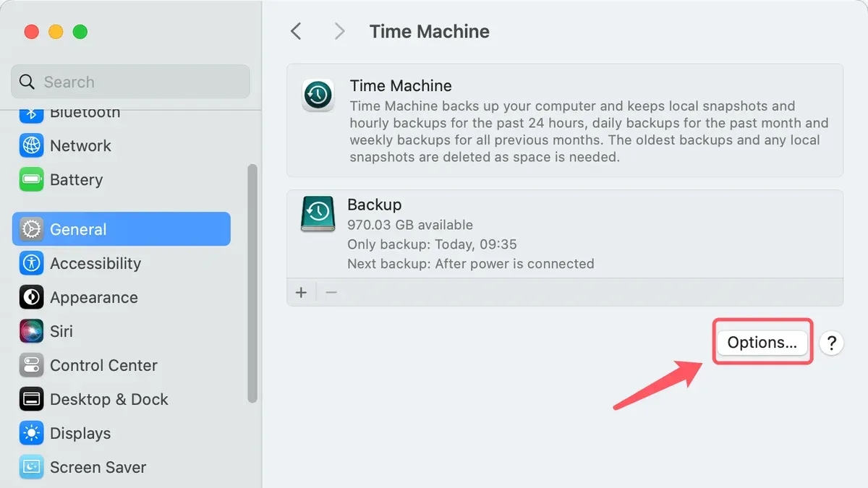Open Screen Saver settings
Viewport: 868px width, 488px height.
tap(122, 467)
